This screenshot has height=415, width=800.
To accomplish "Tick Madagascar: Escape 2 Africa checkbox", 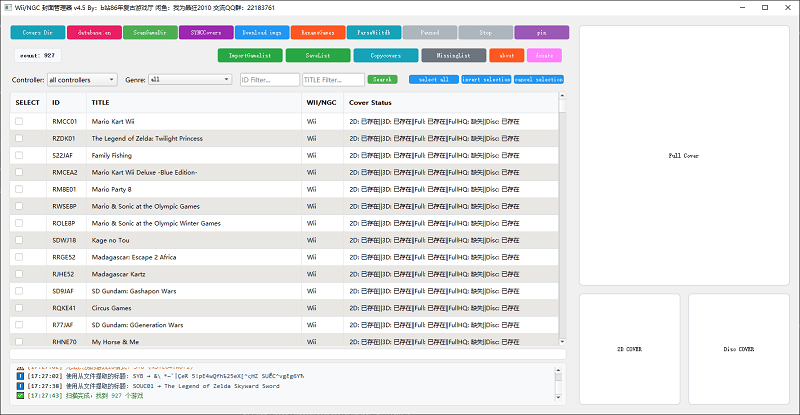I will pyautogui.click(x=19, y=257).
